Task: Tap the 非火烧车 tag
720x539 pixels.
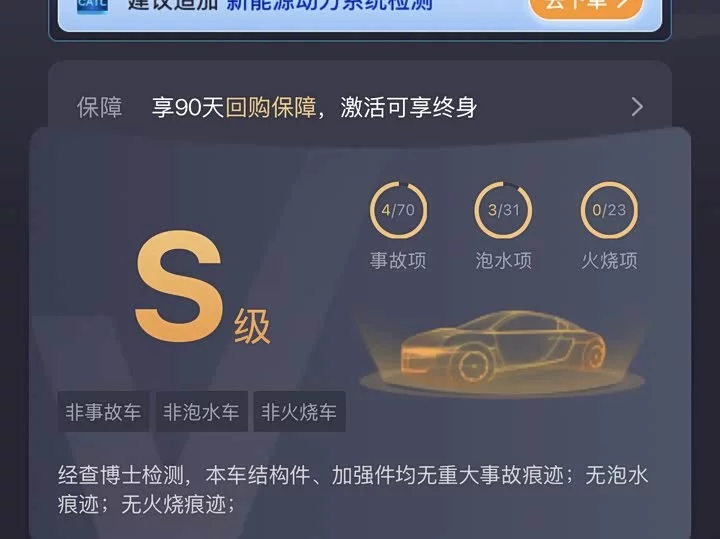Action: 299,411
